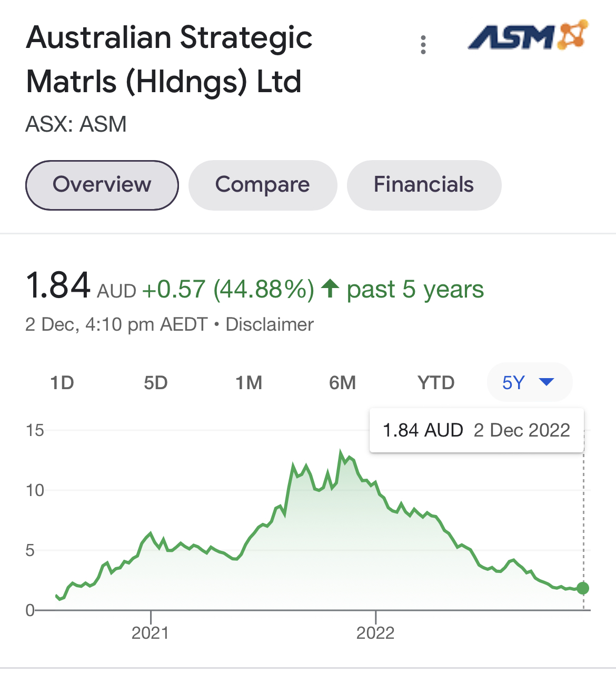Select the 1M time range
This screenshot has height=683, width=616.
point(249,382)
